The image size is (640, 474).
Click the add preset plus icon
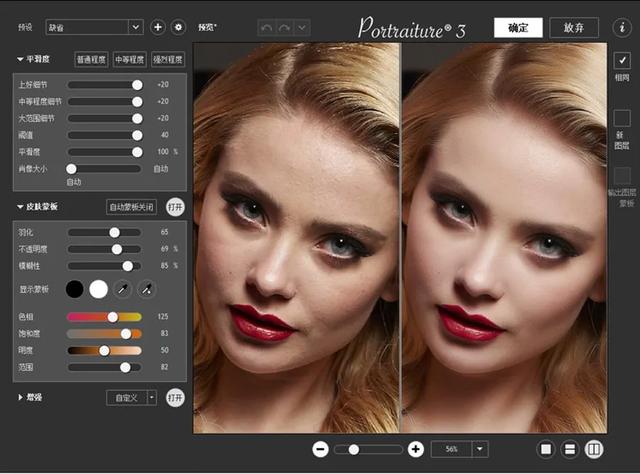tap(158, 27)
